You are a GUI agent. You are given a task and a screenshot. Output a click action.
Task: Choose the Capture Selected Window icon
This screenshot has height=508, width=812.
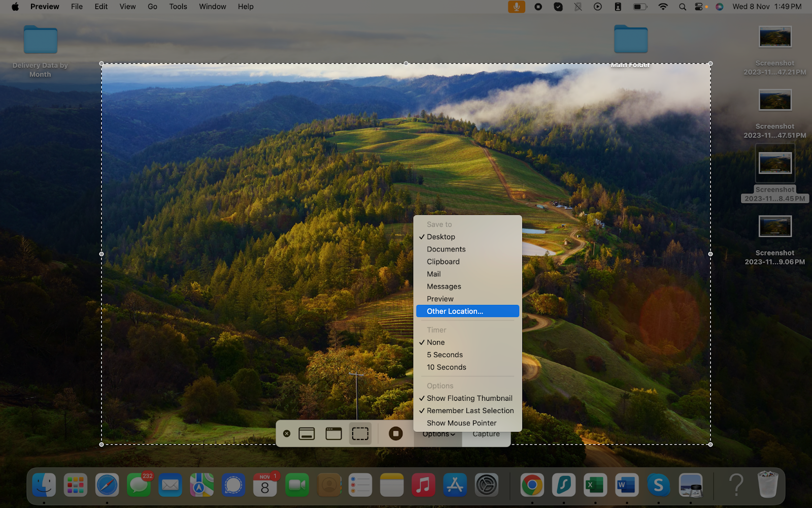click(x=333, y=434)
